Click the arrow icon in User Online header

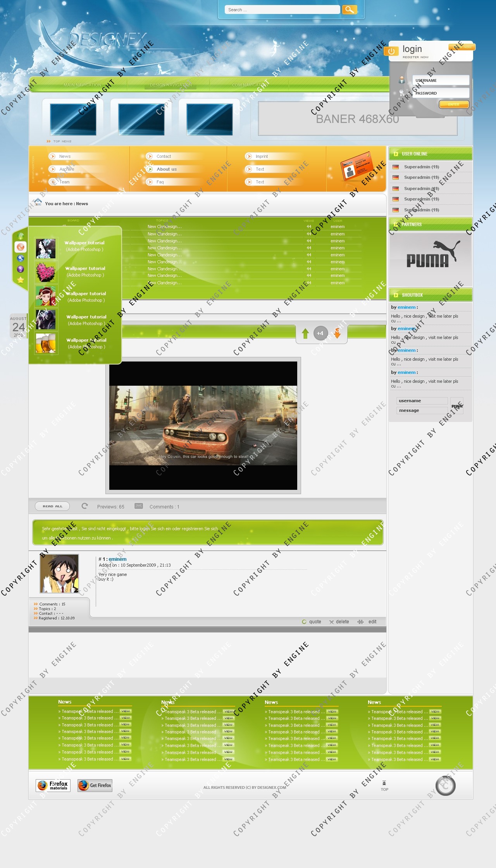pyautogui.click(x=396, y=154)
